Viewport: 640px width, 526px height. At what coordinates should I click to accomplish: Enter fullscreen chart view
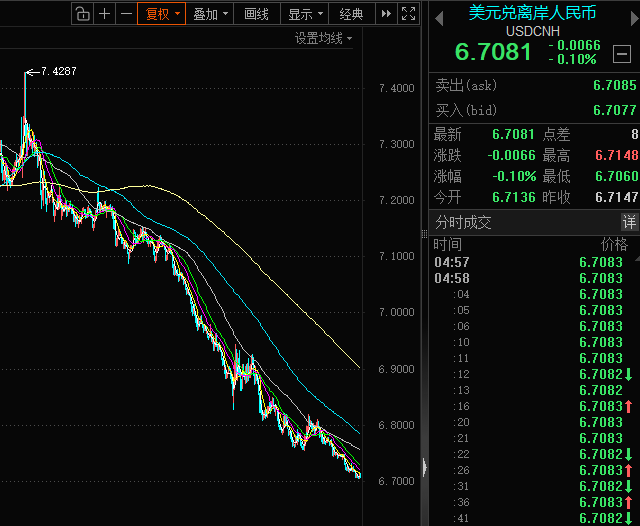(x=408, y=14)
